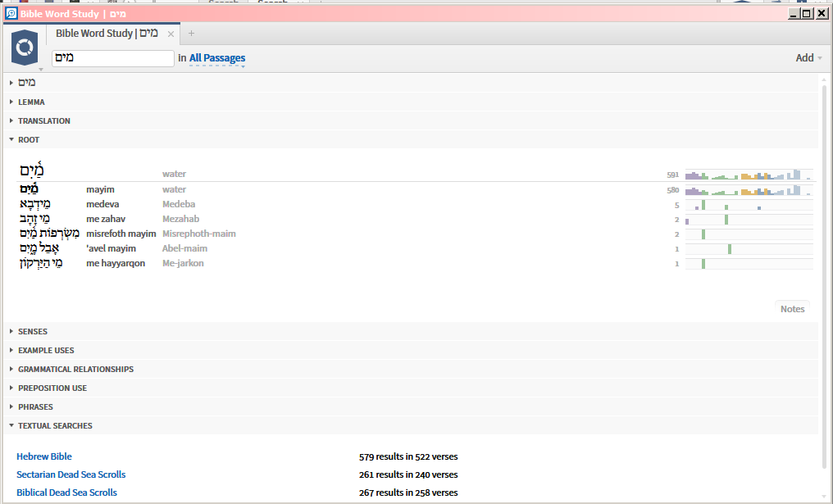Select the Bible Word Study מים tab
833x504 pixels.
coord(107,34)
